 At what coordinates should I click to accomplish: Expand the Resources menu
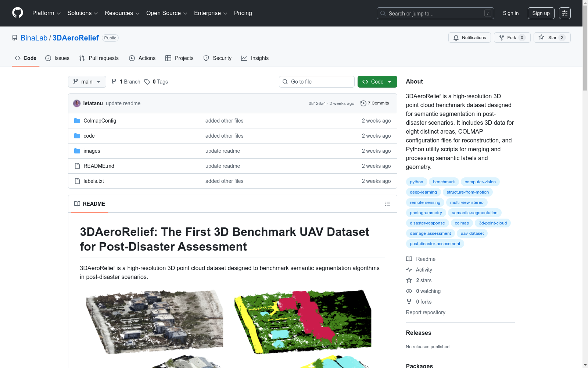[122, 13]
